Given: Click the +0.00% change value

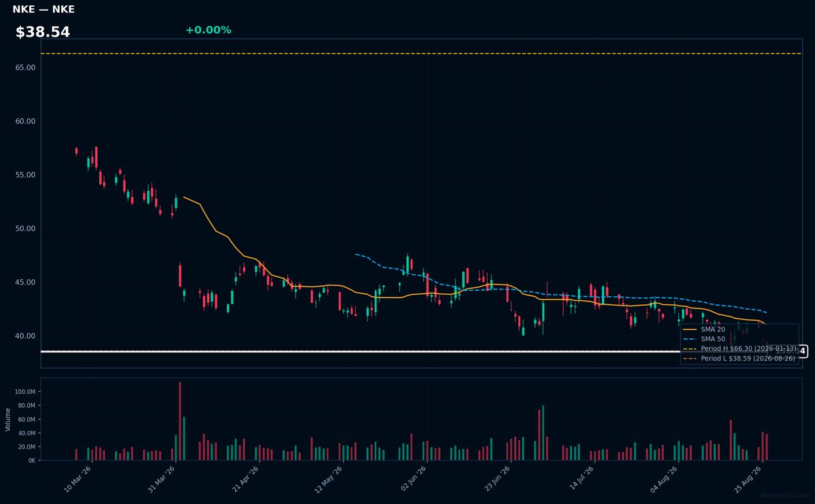Looking at the screenshot, I should coord(208,30).
